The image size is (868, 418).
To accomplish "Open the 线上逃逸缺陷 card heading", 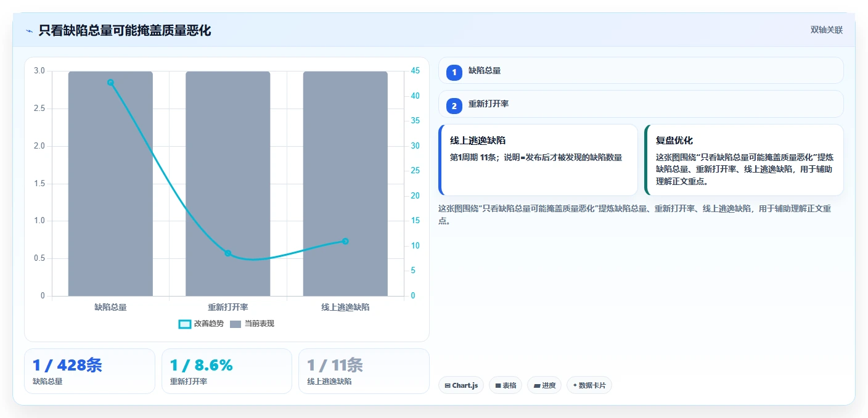I will (x=478, y=141).
